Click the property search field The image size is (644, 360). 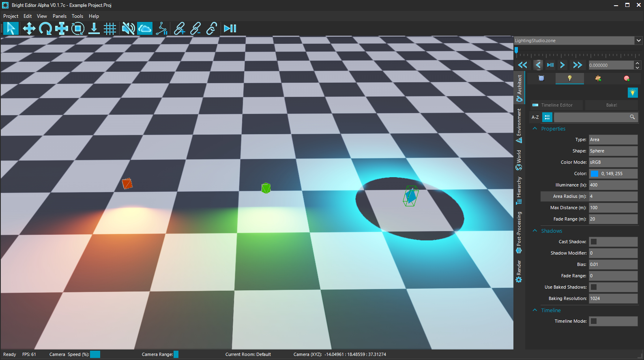(x=596, y=117)
